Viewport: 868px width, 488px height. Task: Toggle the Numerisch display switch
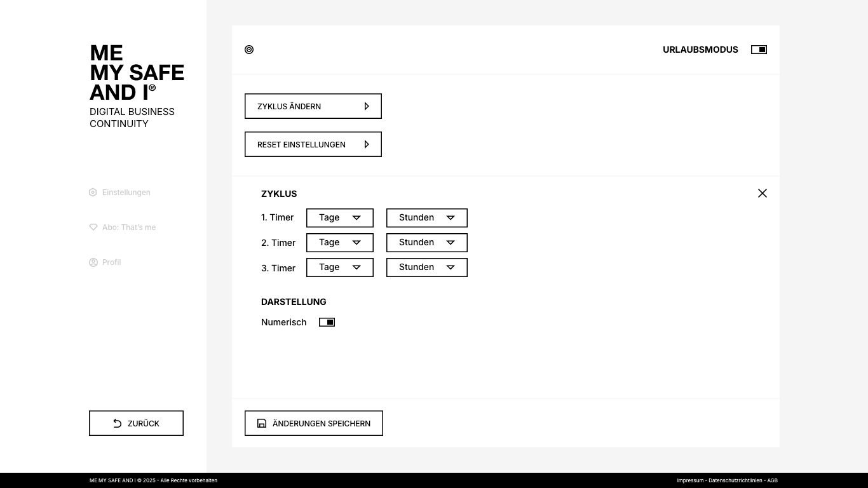pyautogui.click(x=327, y=322)
